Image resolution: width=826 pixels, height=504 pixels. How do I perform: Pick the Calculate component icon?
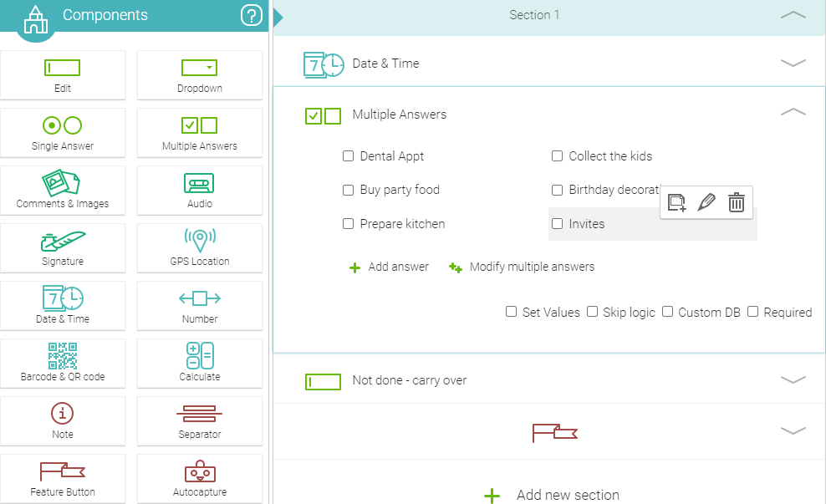(x=200, y=355)
